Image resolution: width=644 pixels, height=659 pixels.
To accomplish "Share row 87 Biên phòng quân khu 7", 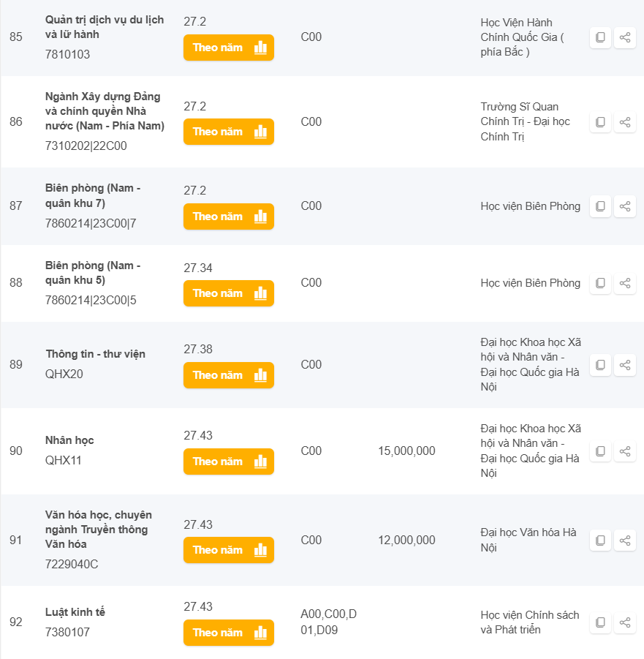I will pyautogui.click(x=625, y=206).
